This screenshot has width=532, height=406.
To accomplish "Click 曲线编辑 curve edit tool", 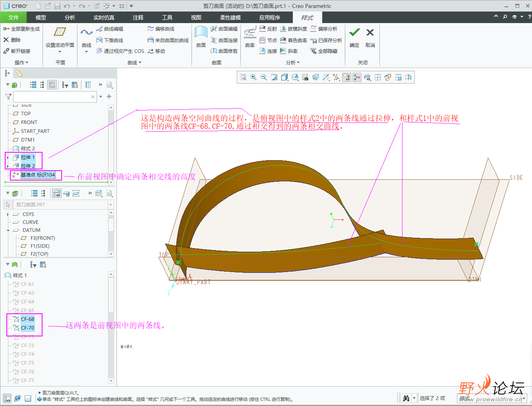I will point(110,29).
